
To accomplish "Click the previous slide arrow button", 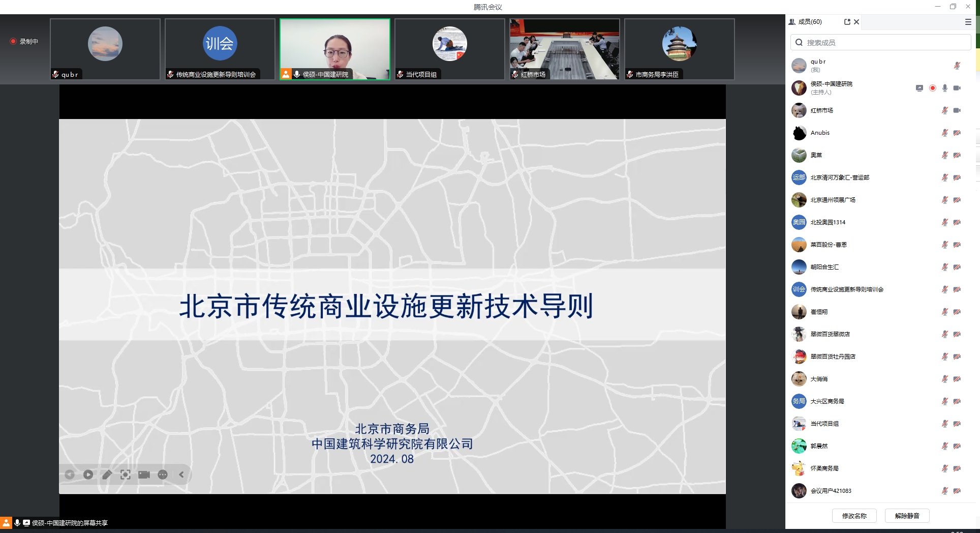I will point(70,475).
